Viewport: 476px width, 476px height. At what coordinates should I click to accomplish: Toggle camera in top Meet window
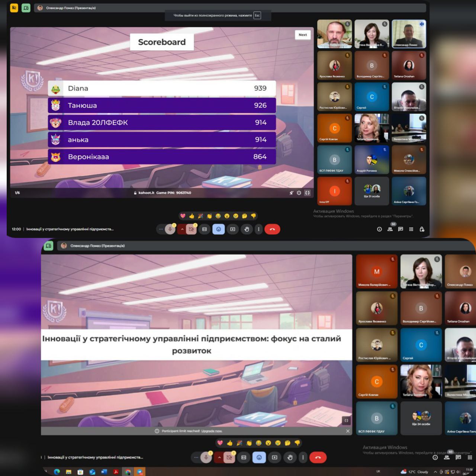[192, 229]
